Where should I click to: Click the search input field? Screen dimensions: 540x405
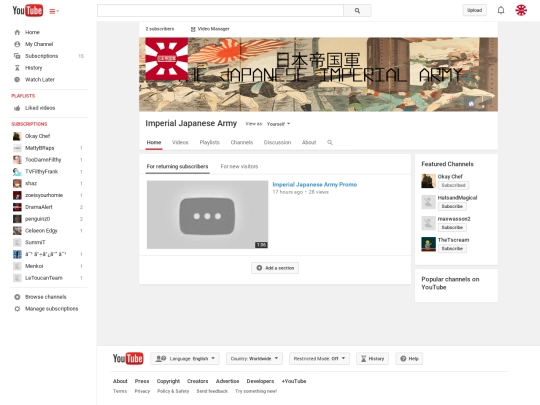tap(220, 11)
